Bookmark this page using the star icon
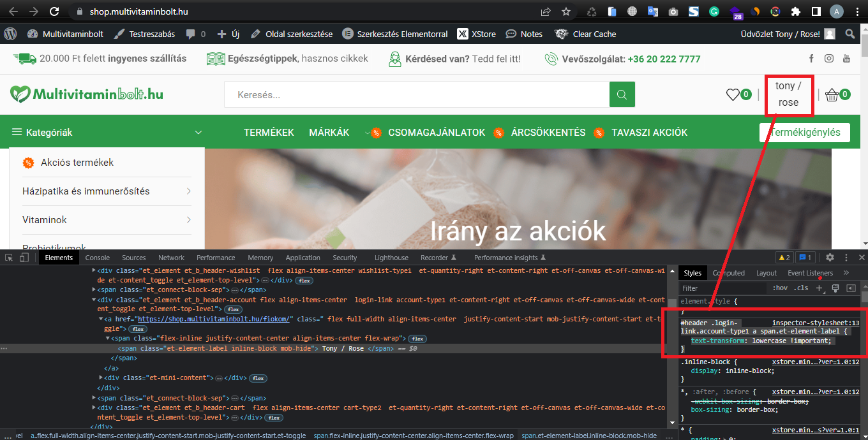This screenshot has height=440, width=868. [566, 11]
